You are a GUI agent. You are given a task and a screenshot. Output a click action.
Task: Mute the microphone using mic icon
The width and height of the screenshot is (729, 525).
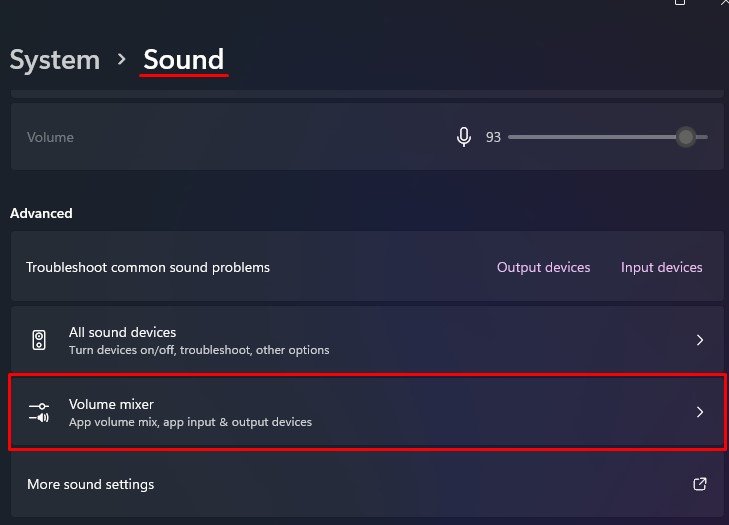click(x=464, y=137)
